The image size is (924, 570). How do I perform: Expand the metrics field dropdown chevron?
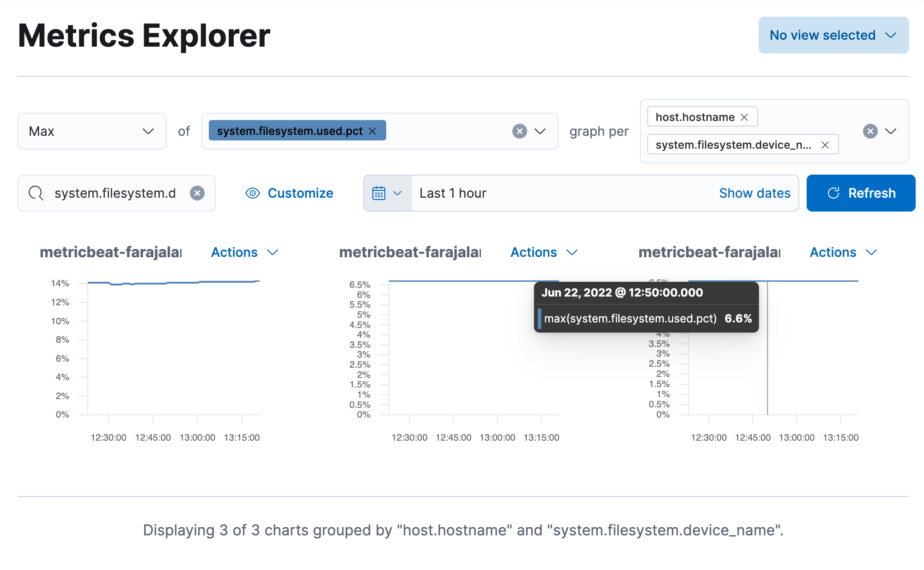tap(540, 131)
